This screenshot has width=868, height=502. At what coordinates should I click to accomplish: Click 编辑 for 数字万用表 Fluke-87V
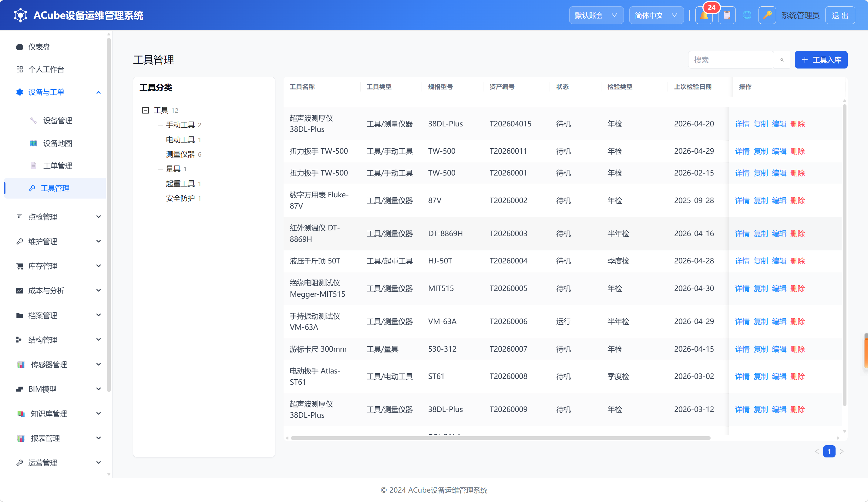point(779,200)
